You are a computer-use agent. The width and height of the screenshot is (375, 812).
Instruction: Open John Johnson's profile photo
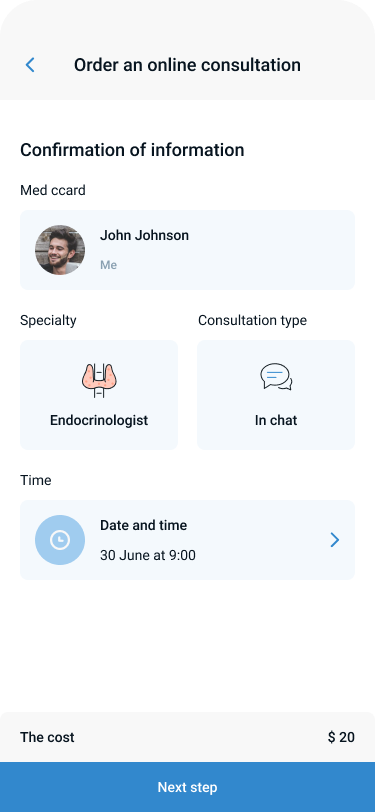[x=60, y=250]
